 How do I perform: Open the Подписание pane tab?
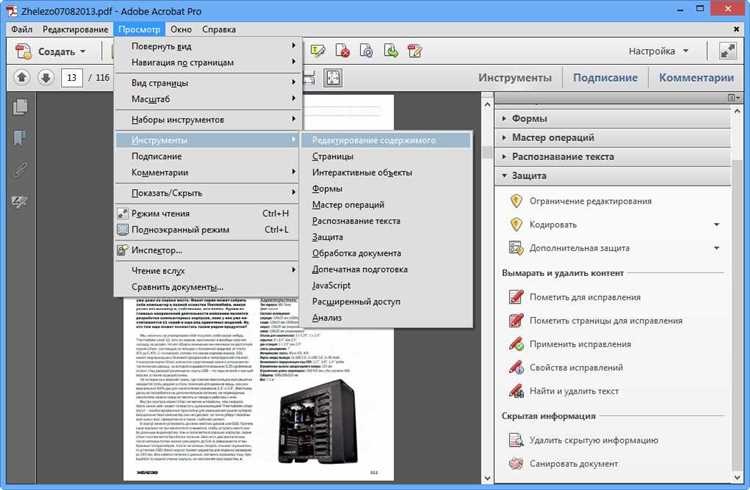click(x=605, y=78)
